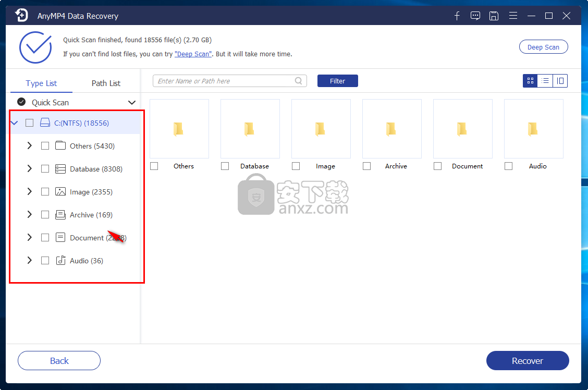The height and width of the screenshot is (390, 588).
Task: Expand the Document tree item
Action: pos(29,237)
